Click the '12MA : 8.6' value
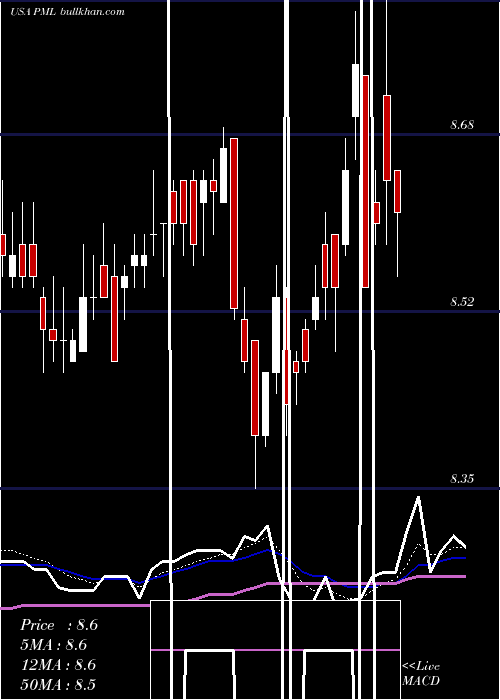 tap(58, 665)
